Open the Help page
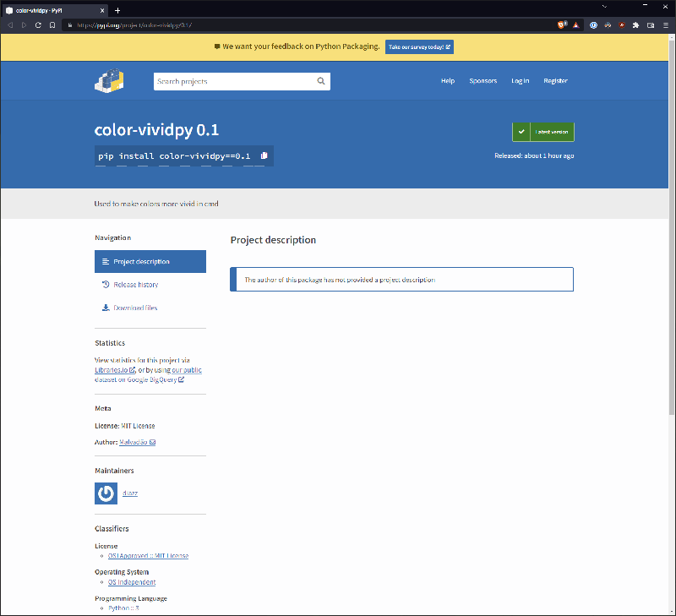The image size is (676, 616). 448,81
